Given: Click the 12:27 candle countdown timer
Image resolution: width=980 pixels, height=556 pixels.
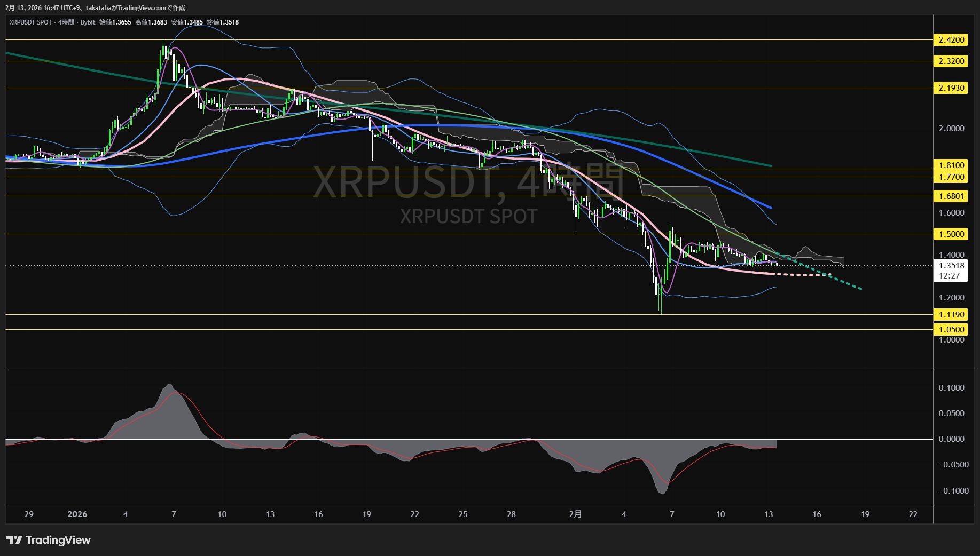Looking at the screenshot, I should (950, 276).
